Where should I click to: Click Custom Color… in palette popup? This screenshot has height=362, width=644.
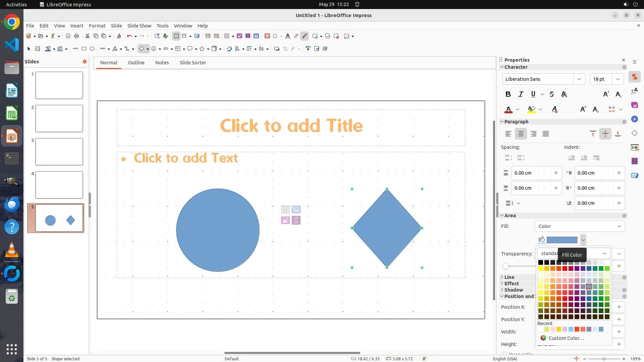coord(566,338)
